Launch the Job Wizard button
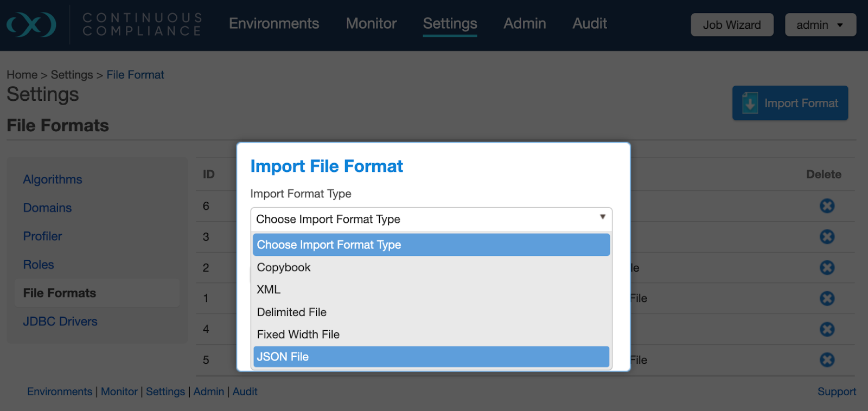This screenshot has width=868, height=411. coord(731,25)
